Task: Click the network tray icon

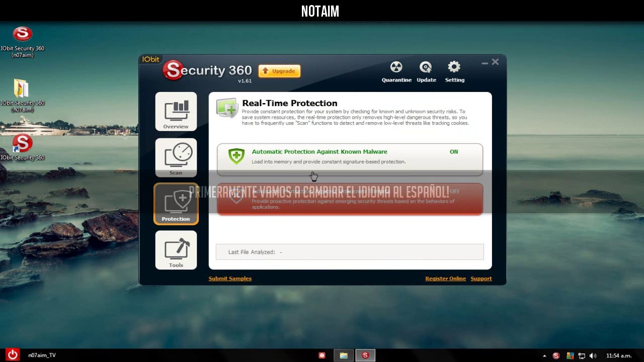Action: 582,356
